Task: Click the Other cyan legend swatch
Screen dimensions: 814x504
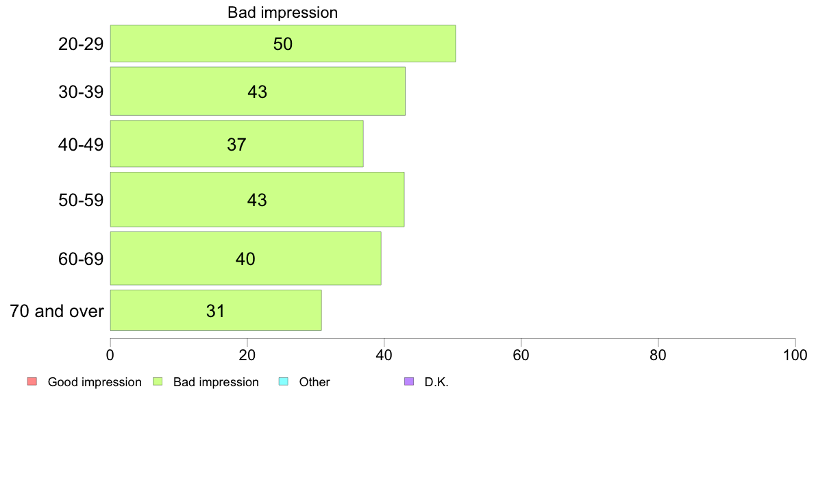Action: 284,381
